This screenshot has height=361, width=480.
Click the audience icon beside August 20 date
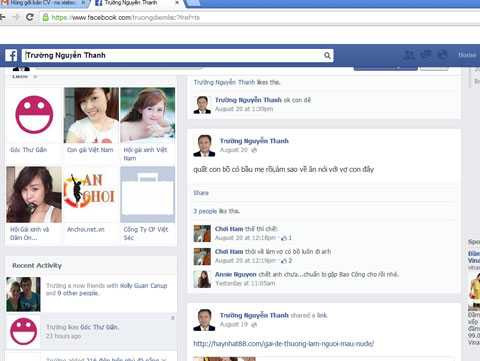[x=254, y=150]
